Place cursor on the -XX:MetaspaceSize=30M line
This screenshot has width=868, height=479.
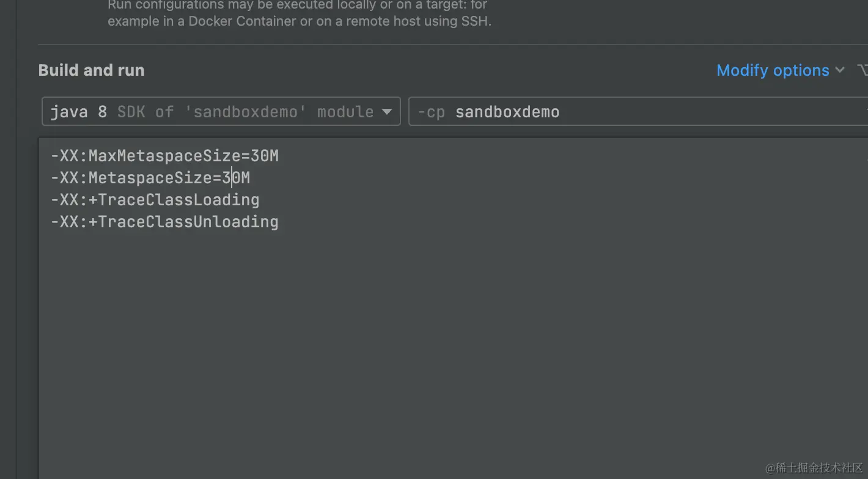click(x=150, y=177)
